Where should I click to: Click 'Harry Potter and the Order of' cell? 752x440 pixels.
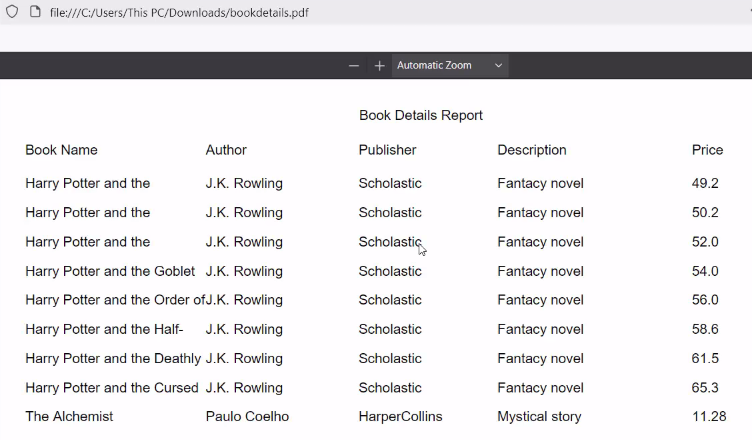coord(115,300)
